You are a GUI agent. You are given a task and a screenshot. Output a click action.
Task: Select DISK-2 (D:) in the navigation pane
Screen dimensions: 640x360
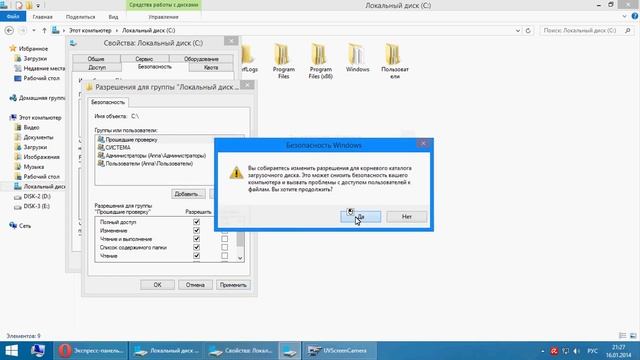point(36,196)
